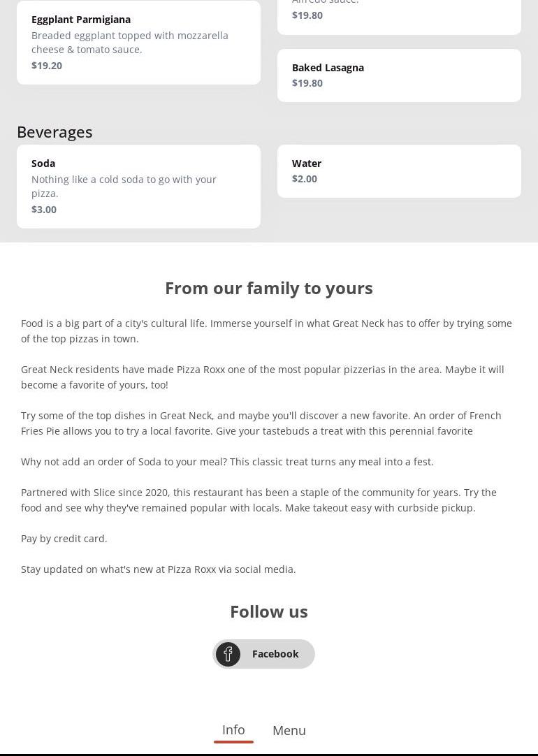Click the Facebook logo icon

point(228,654)
